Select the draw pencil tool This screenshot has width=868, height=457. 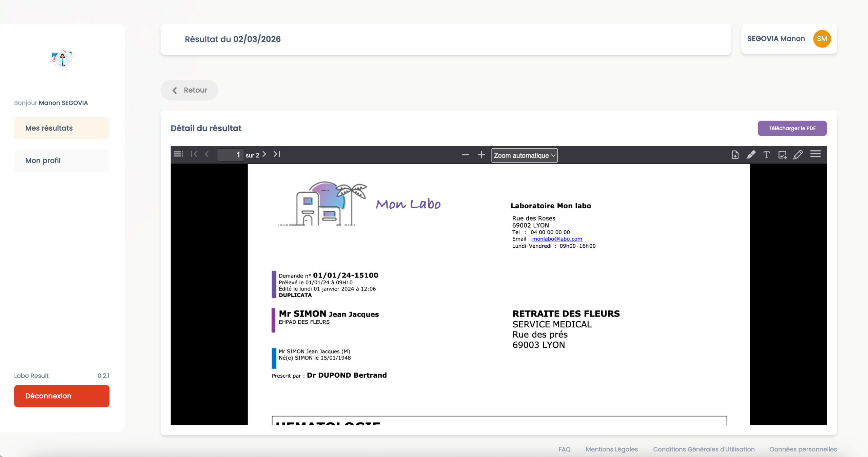click(x=798, y=155)
